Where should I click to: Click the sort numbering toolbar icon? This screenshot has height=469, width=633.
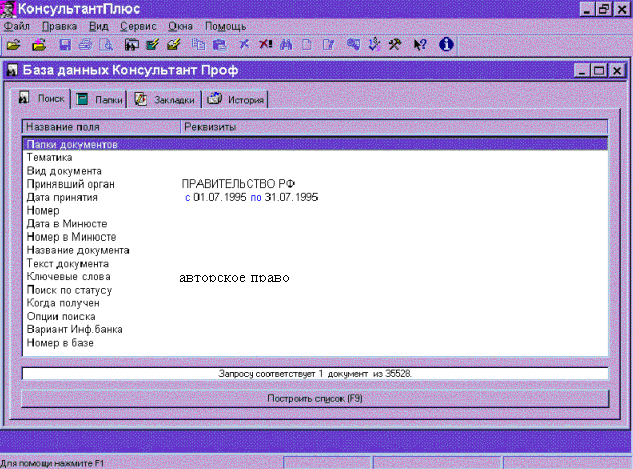tap(374, 44)
